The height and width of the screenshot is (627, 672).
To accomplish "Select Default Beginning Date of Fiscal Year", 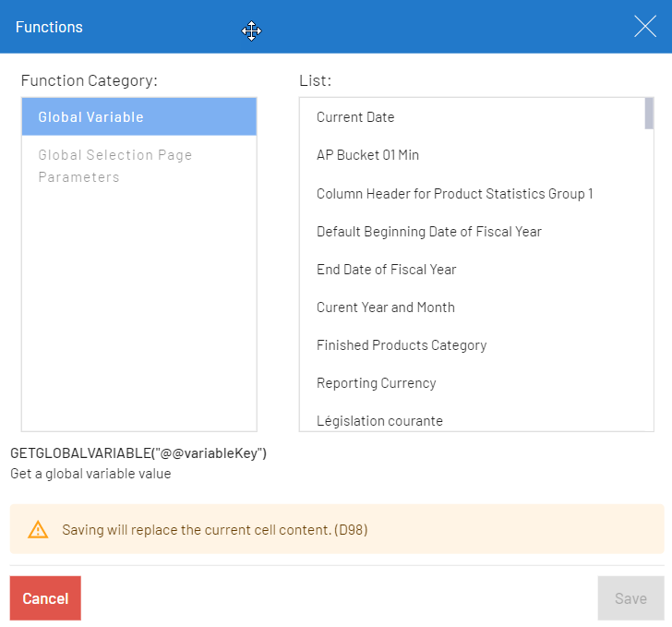I will (x=428, y=232).
